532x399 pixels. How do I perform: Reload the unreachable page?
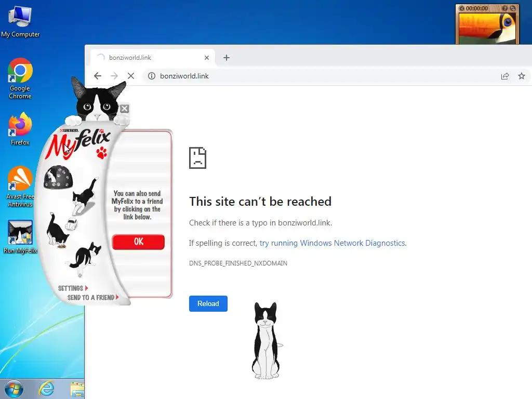pos(208,303)
